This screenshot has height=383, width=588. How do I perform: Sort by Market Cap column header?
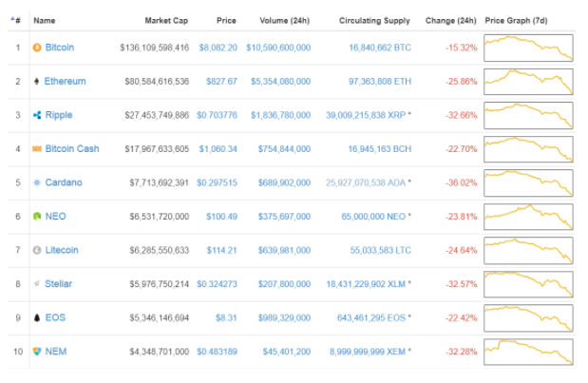[166, 19]
